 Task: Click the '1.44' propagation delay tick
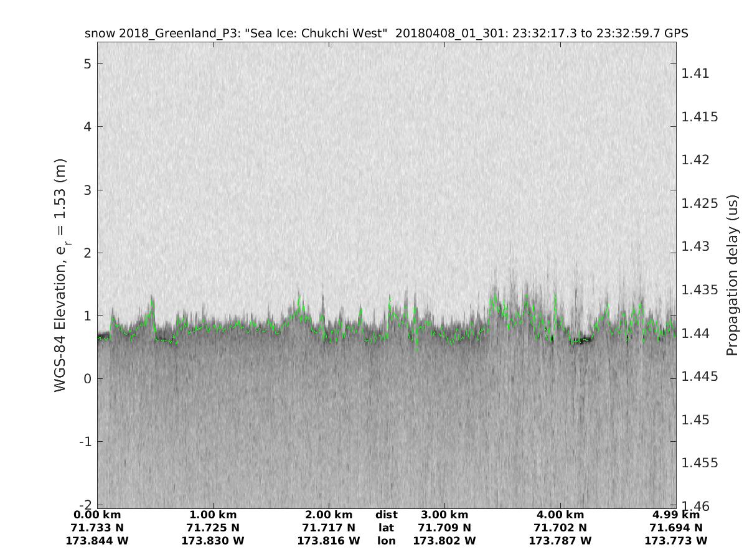click(x=696, y=334)
